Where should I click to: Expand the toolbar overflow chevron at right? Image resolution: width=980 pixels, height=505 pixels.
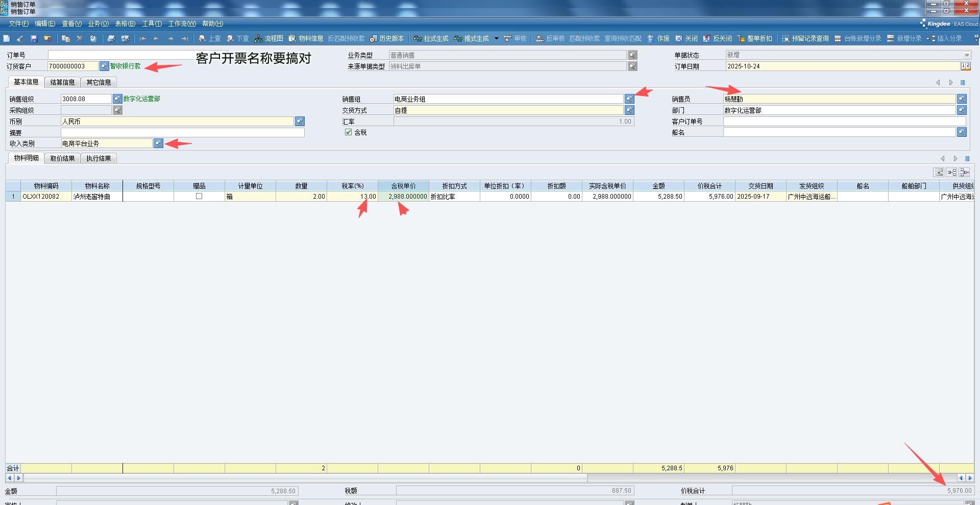[976, 39]
